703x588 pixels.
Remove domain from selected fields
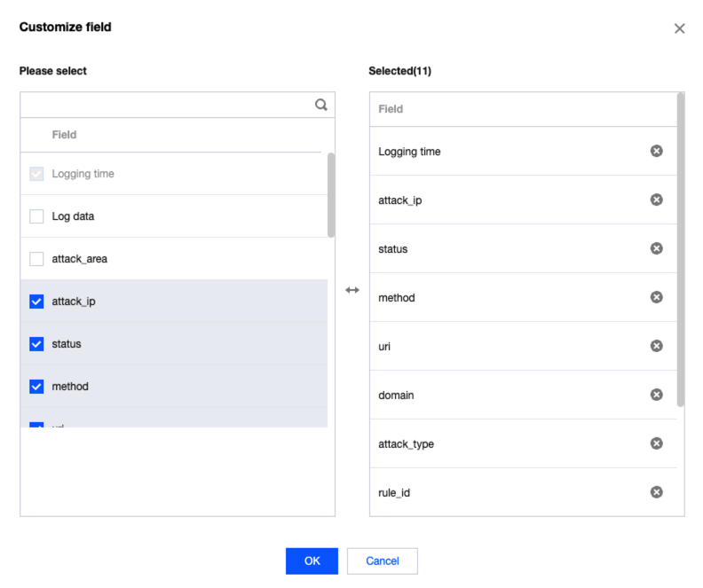656,395
